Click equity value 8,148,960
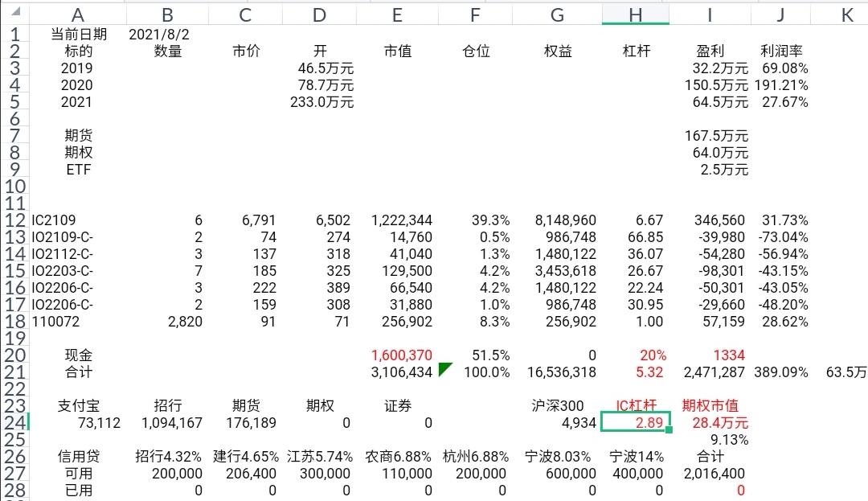The width and height of the screenshot is (868, 501). point(565,220)
